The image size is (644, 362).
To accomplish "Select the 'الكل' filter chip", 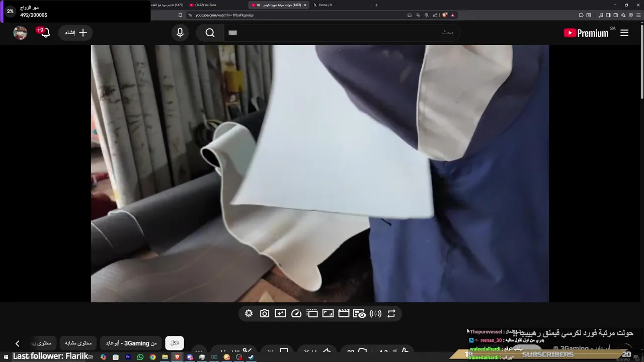I will point(175,343).
